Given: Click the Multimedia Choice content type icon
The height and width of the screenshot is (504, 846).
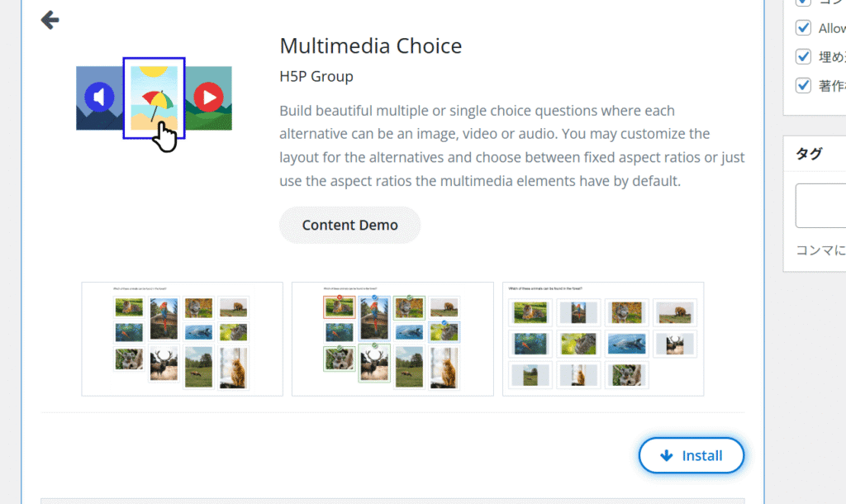Looking at the screenshot, I should click(x=154, y=98).
